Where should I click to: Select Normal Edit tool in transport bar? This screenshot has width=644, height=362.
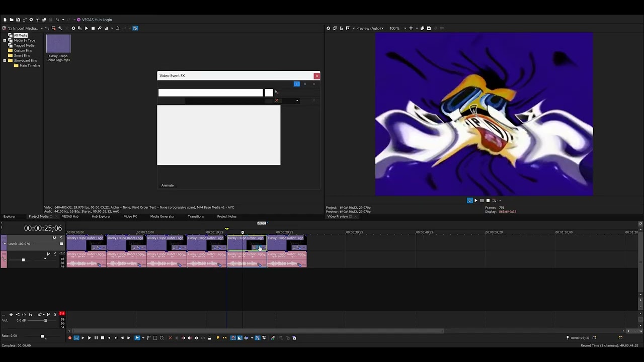tap(137, 338)
